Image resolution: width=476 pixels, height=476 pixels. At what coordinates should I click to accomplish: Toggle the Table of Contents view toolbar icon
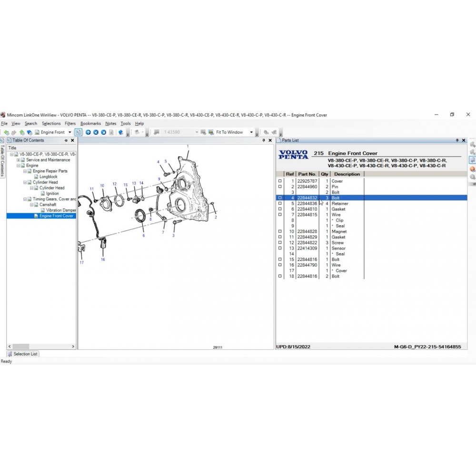[x=78, y=132]
